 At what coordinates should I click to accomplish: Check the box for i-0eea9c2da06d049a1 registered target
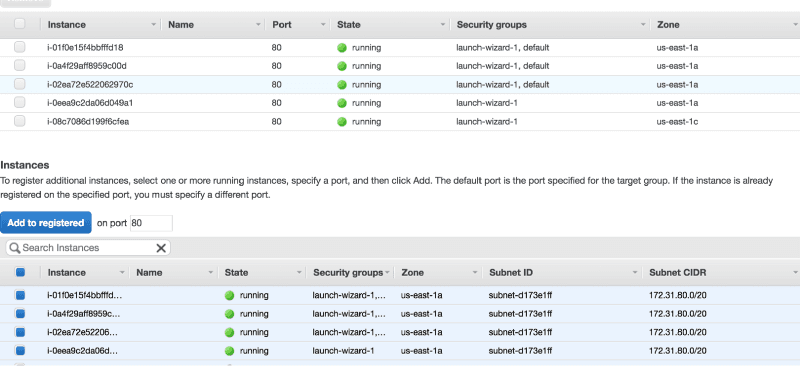pos(19,103)
